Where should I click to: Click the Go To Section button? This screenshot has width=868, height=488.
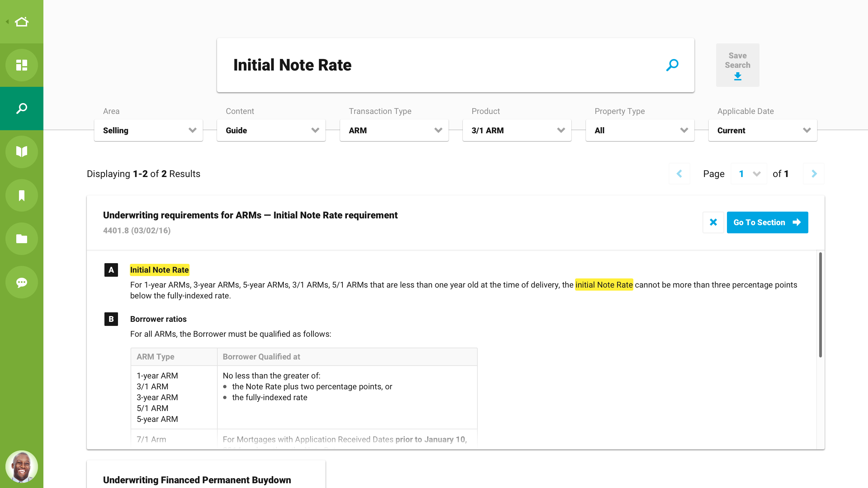tap(767, 222)
